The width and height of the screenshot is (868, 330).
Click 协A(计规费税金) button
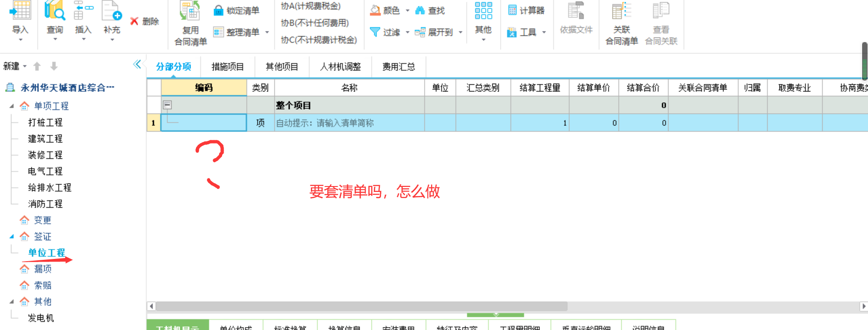(x=310, y=6)
